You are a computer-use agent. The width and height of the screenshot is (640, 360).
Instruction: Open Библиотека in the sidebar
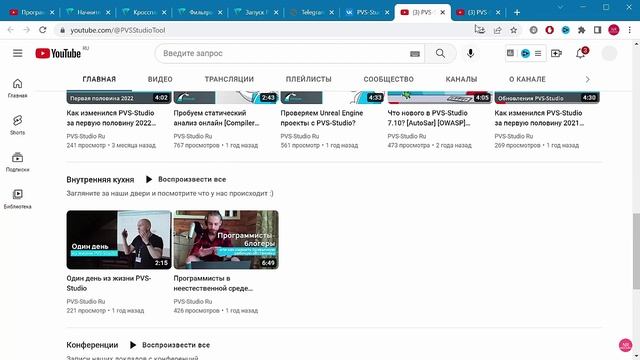pos(18,199)
